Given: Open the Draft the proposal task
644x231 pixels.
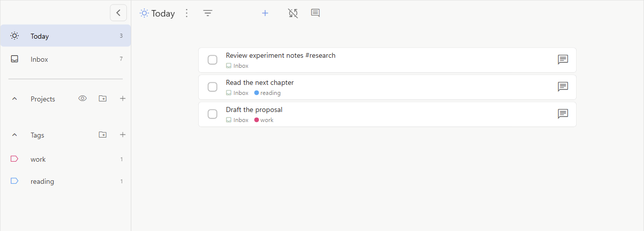Looking at the screenshot, I should [x=387, y=114].
